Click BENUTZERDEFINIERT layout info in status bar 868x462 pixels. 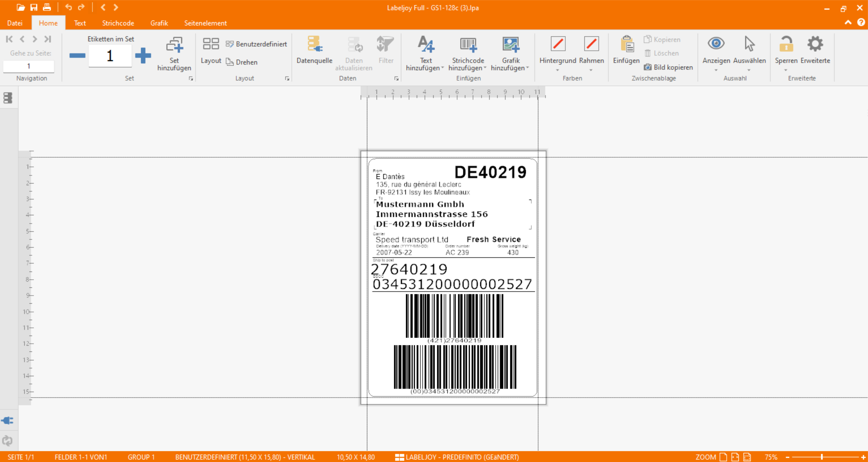[x=245, y=457]
